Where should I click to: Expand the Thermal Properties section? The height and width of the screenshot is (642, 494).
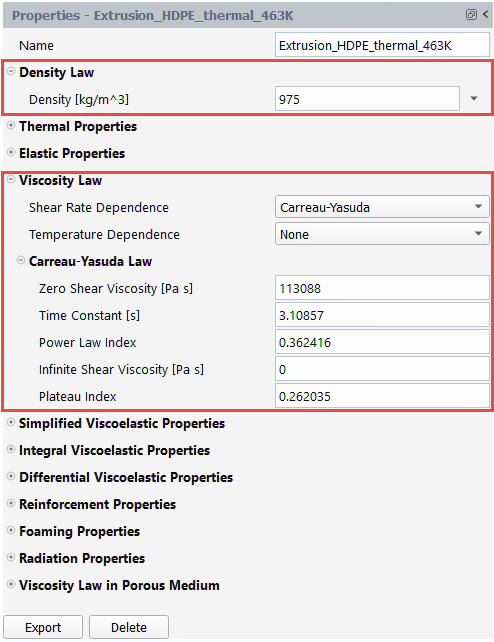point(11,126)
